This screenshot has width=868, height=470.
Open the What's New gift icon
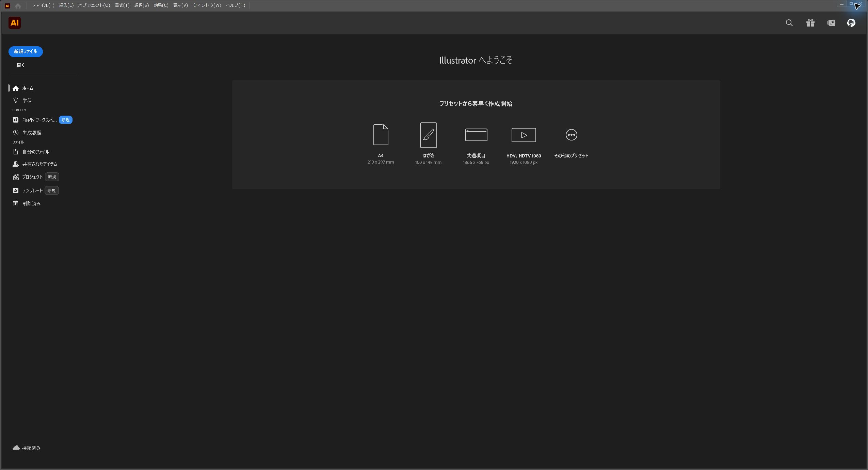(810, 23)
